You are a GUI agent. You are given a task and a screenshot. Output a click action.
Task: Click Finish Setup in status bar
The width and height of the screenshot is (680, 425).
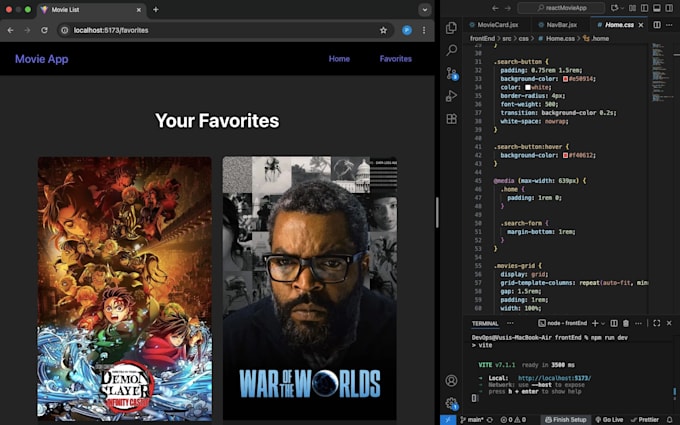point(566,420)
